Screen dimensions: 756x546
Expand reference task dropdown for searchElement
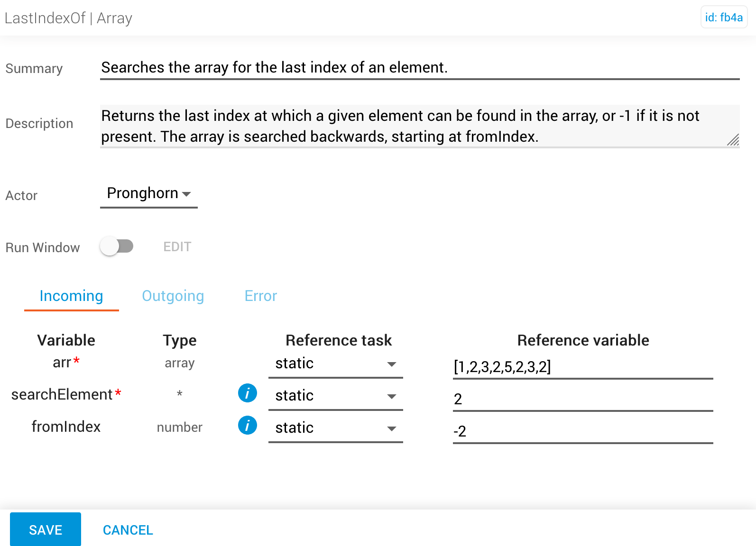point(336,396)
